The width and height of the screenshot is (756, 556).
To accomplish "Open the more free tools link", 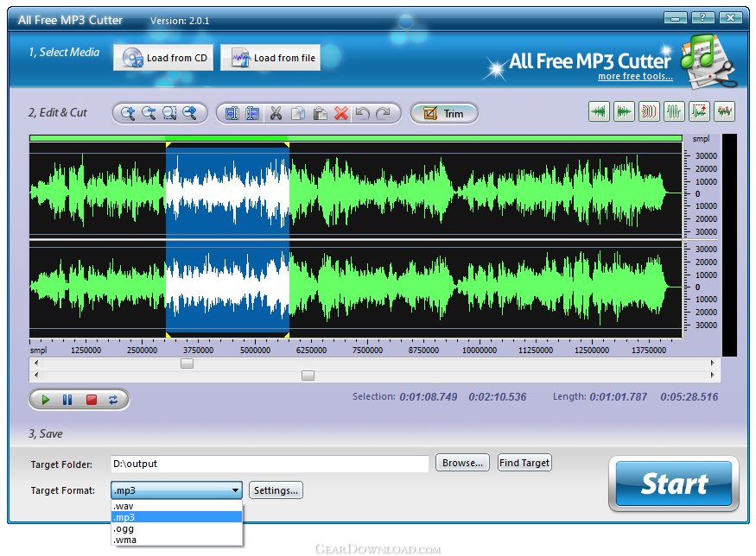I will pyautogui.click(x=635, y=76).
